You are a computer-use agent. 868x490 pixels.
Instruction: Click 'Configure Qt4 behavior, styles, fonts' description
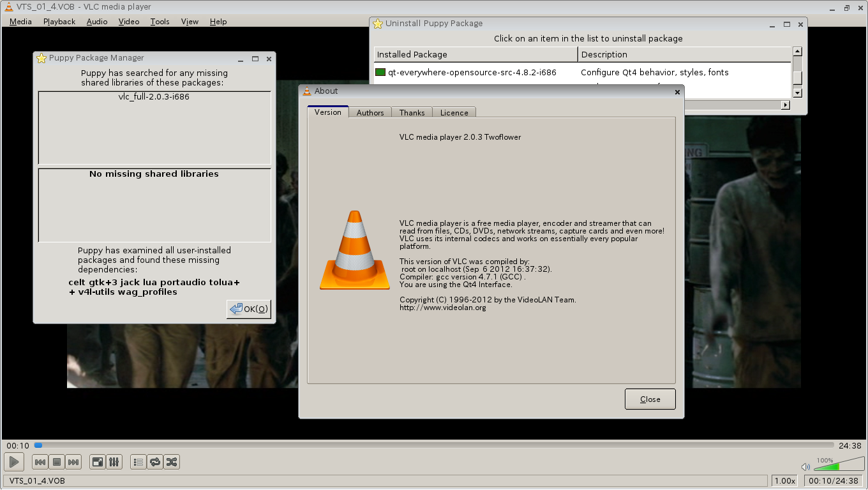(655, 72)
